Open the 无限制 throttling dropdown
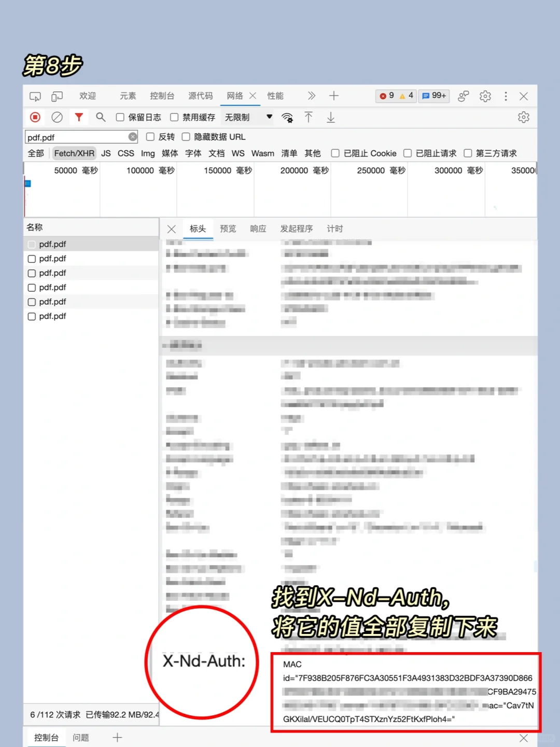560x747 pixels. coord(248,117)
